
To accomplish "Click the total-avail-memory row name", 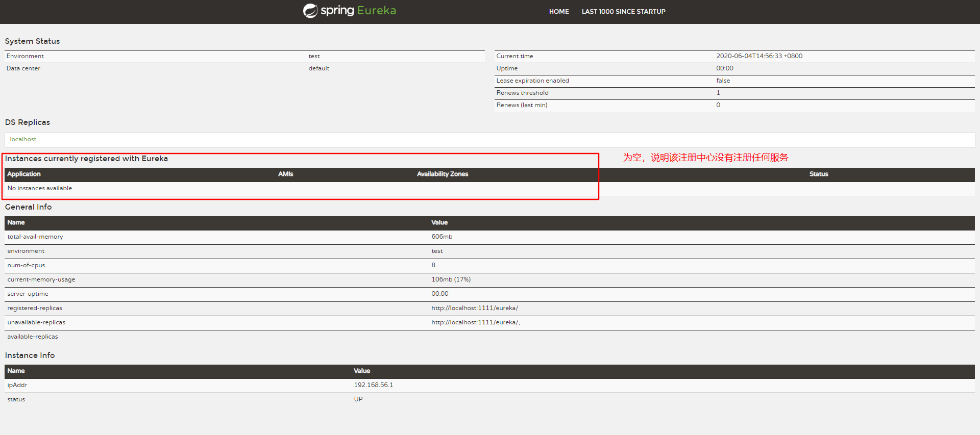I will click(35, 237).
